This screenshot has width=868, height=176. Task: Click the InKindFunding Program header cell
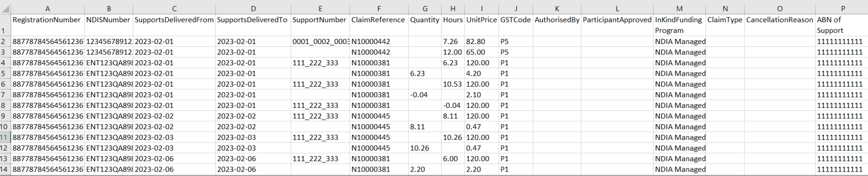tap(680, 25)
